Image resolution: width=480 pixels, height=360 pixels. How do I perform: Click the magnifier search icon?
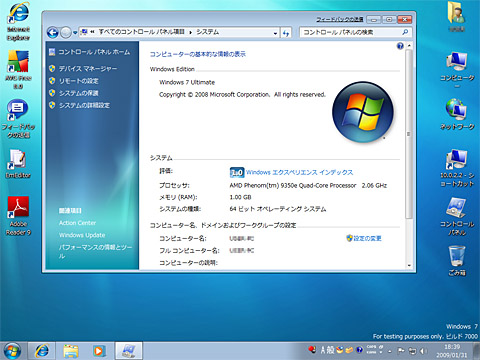pyautogui.click(x=405, y=32)
